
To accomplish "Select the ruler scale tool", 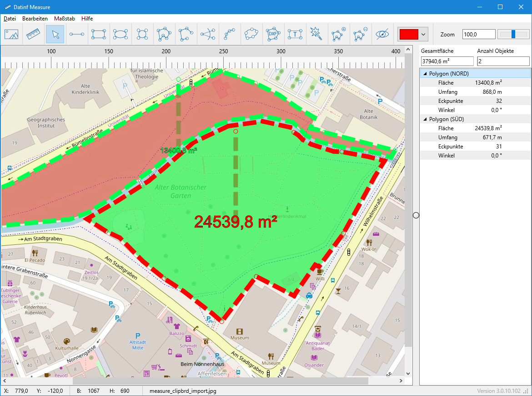I will pos(33,34).
